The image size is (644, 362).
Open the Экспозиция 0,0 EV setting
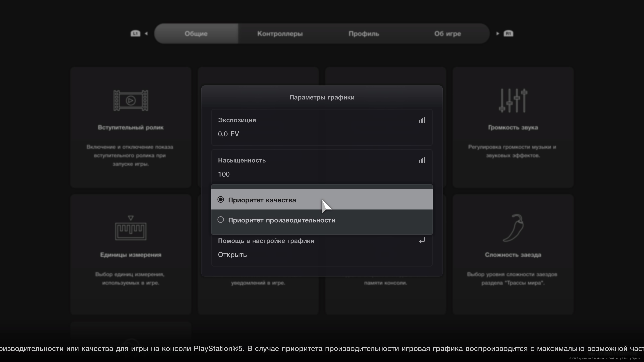[322, 127]
